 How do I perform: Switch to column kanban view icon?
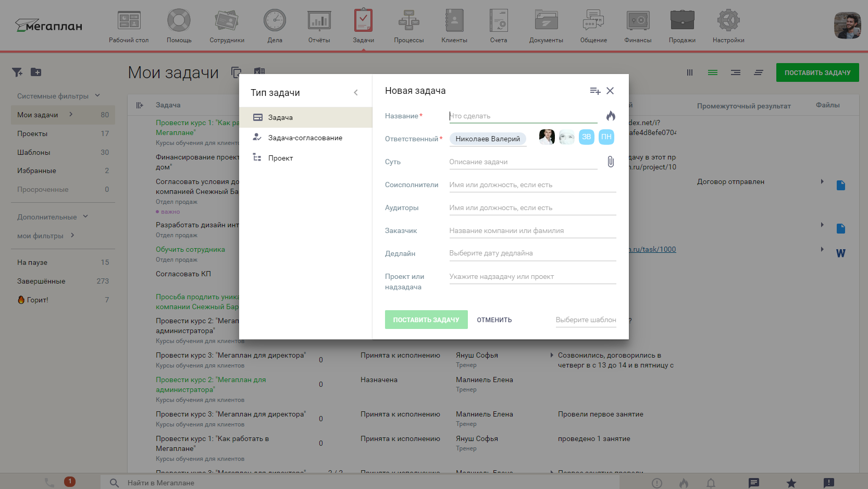click(x=690, y=72)
